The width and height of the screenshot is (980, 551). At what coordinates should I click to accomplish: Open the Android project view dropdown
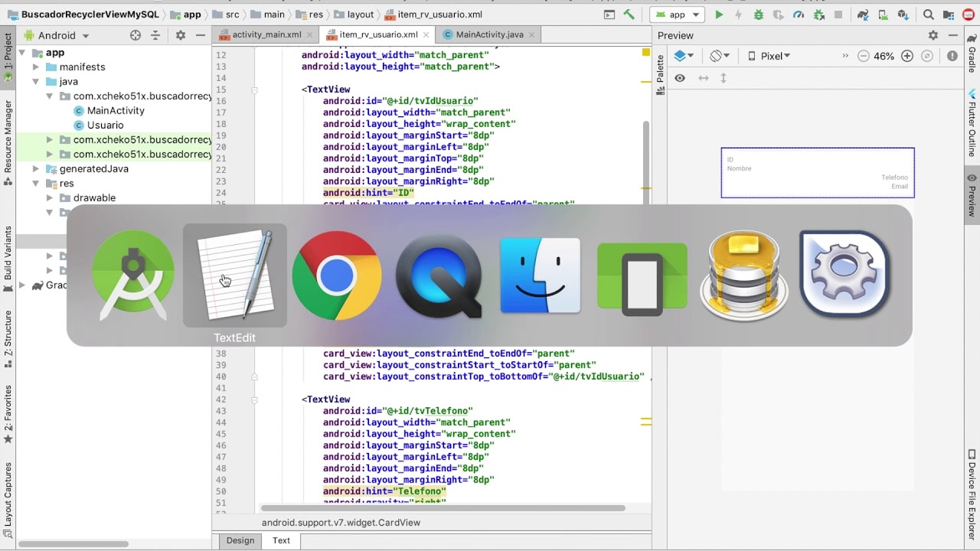click(57, 35)
